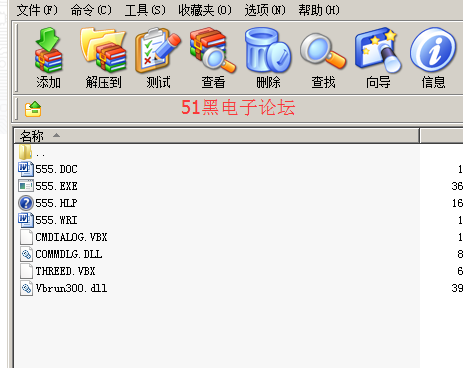The height and width of the screenshot is (368, 463).
Task: Select the CMDIALOG.VBX file icon
Action: click(26, 237)
